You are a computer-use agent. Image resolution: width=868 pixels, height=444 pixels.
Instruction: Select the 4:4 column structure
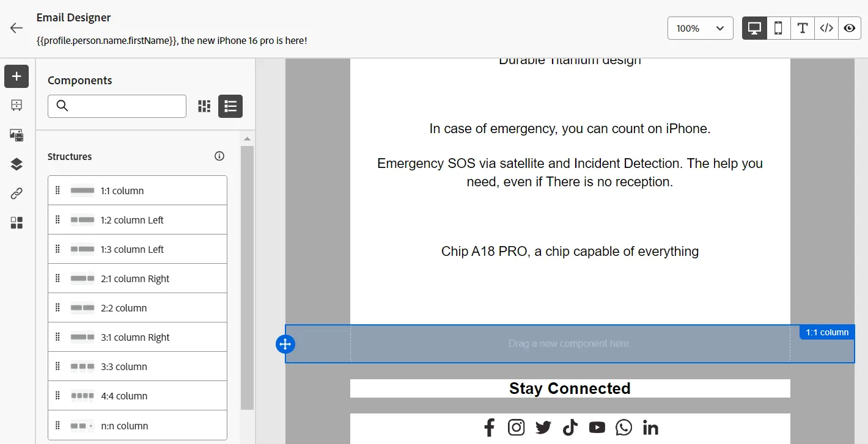pos(138,396)
